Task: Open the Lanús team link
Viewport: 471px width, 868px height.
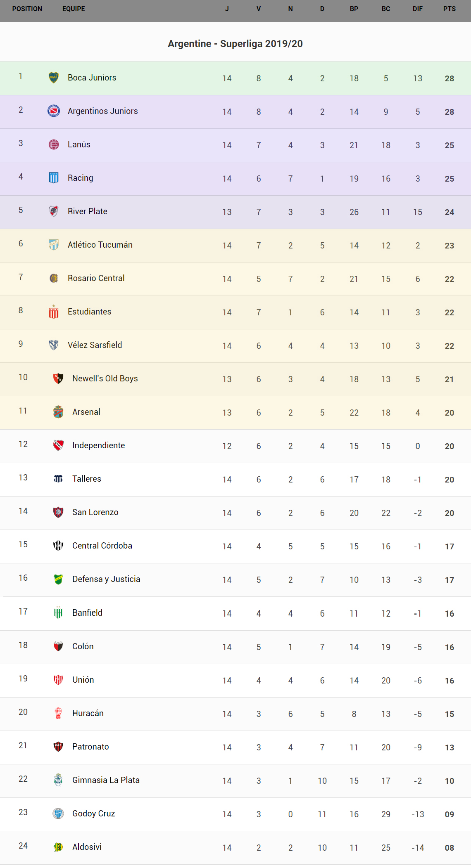Action: (x=79, y=144)
